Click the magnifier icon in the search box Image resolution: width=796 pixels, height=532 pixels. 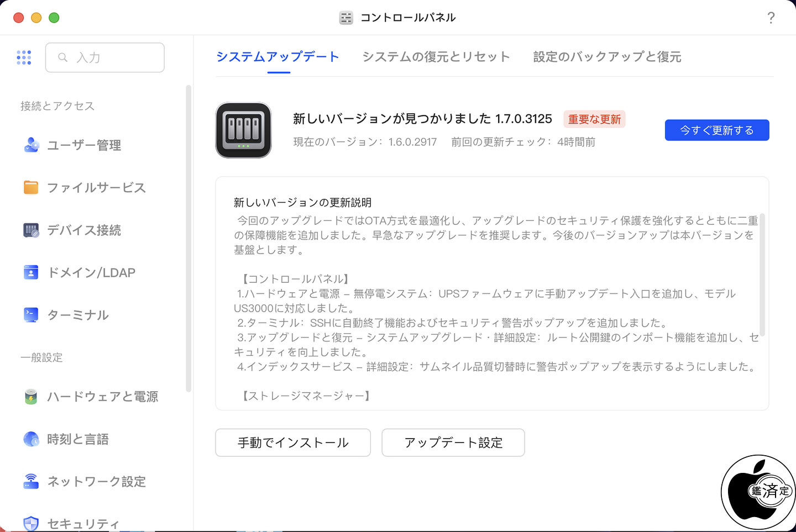[x=63, y=57]
